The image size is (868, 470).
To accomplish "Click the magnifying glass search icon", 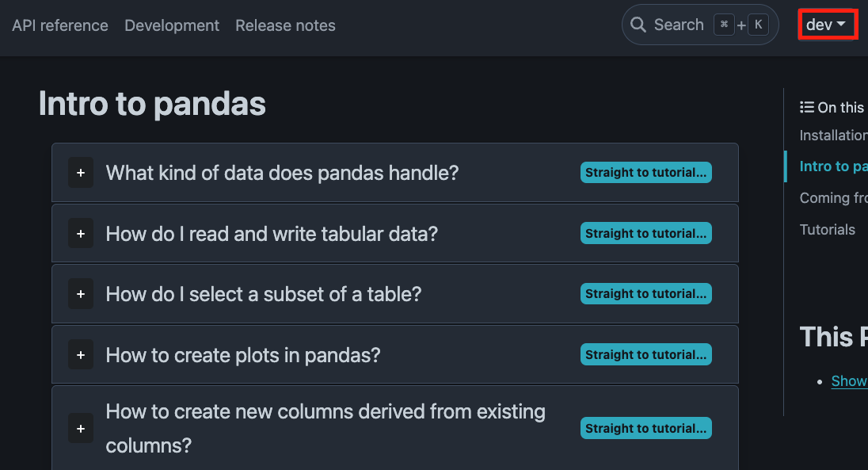I will coord(638,25).
